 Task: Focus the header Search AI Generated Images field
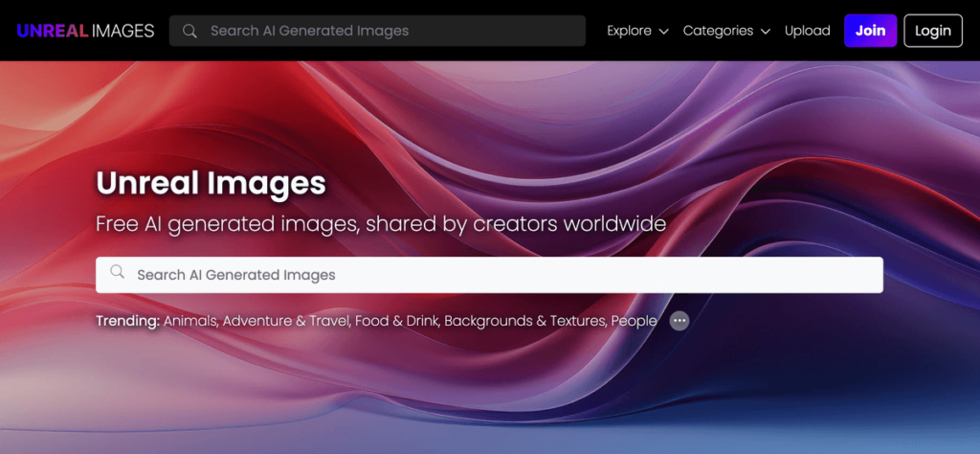[377, 31]
